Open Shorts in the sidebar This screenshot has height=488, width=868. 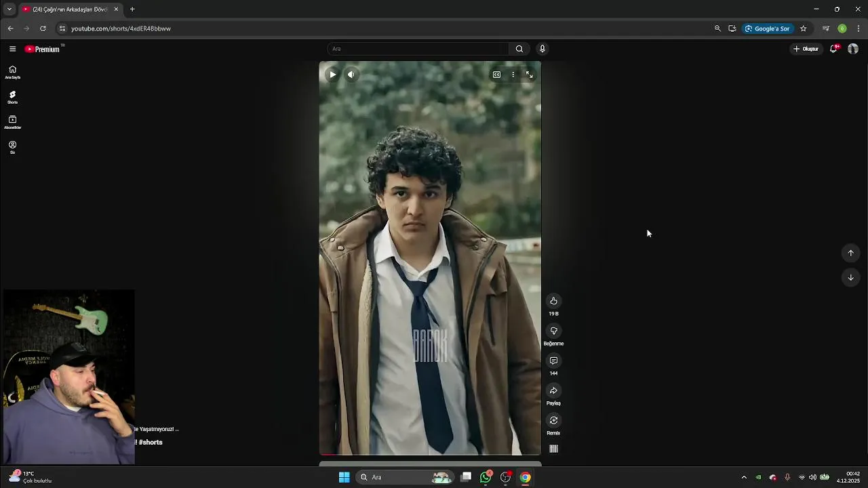point(12,97)
